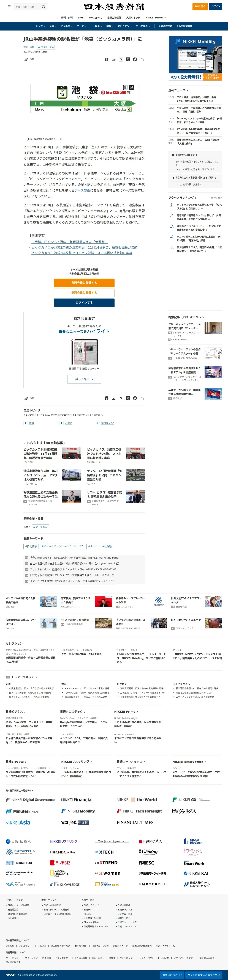Click the orange 有料会員に登録する button
The image size is (228, 980).
(84, 283)
